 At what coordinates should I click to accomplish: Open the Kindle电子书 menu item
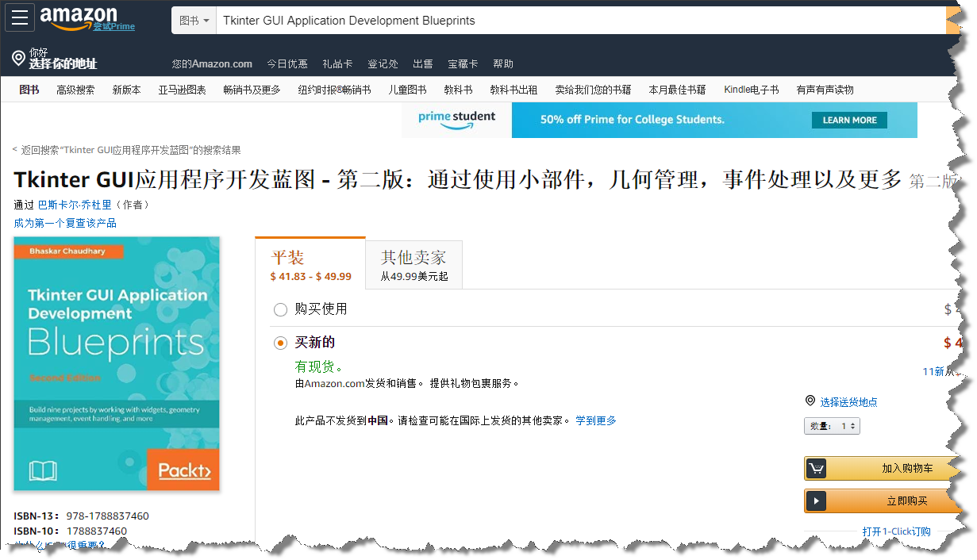(x=750, y=90)
